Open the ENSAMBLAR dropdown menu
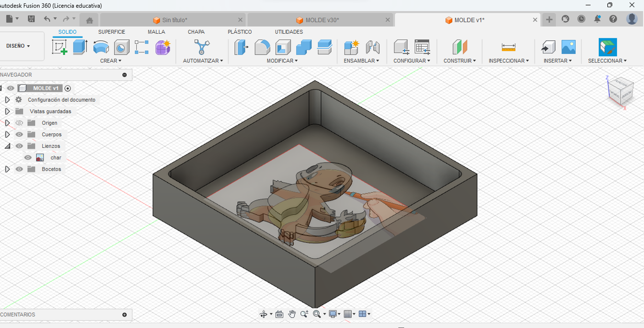The image size is (644, 328). (x=361, y=61)
